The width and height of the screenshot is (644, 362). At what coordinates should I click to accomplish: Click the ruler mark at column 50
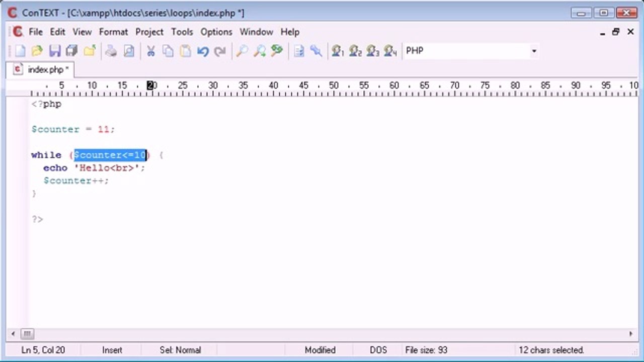coord(334,86)
